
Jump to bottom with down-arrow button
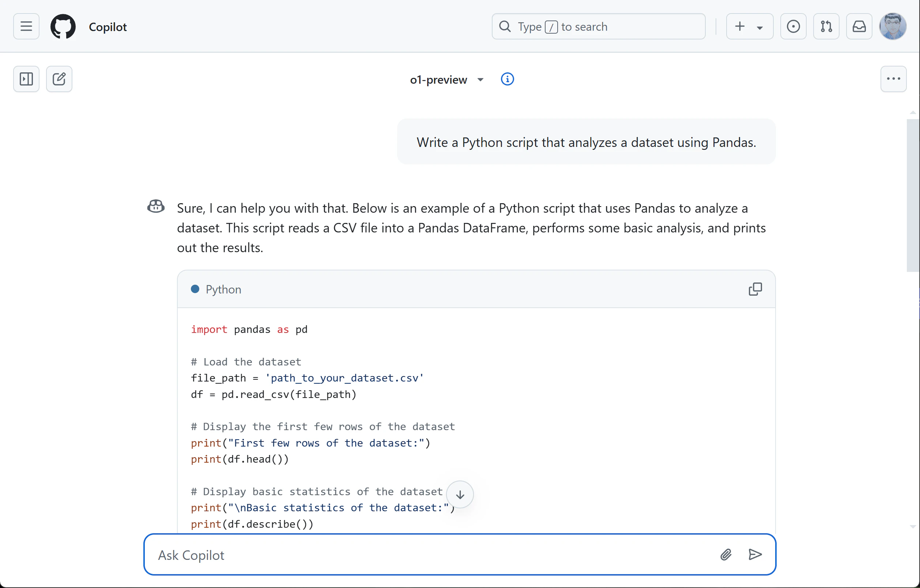tap(460, 494)
